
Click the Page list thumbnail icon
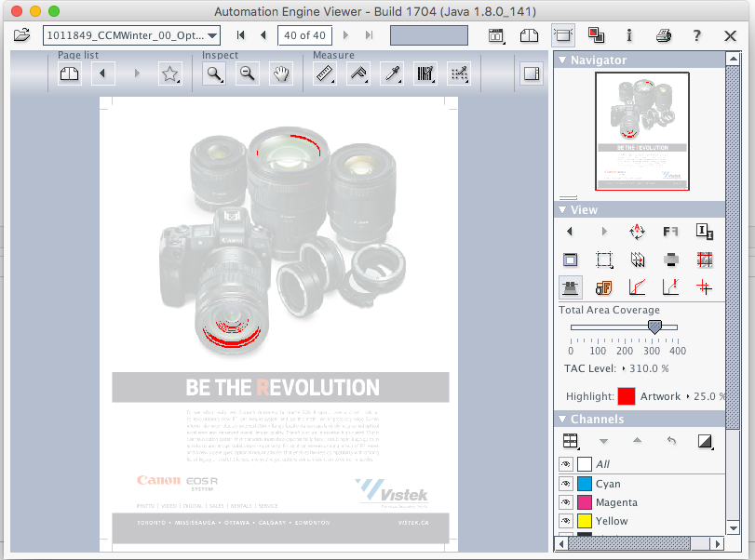click(x=70, y=73)
